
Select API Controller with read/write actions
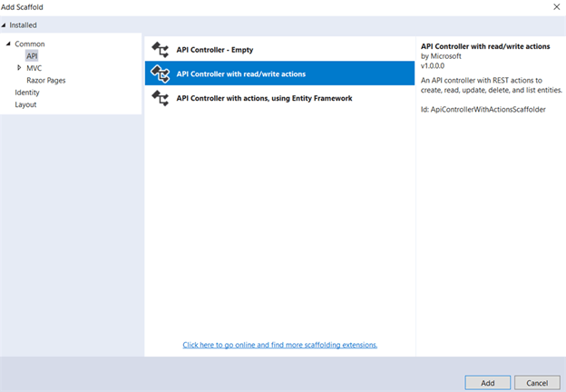[279, 73]
